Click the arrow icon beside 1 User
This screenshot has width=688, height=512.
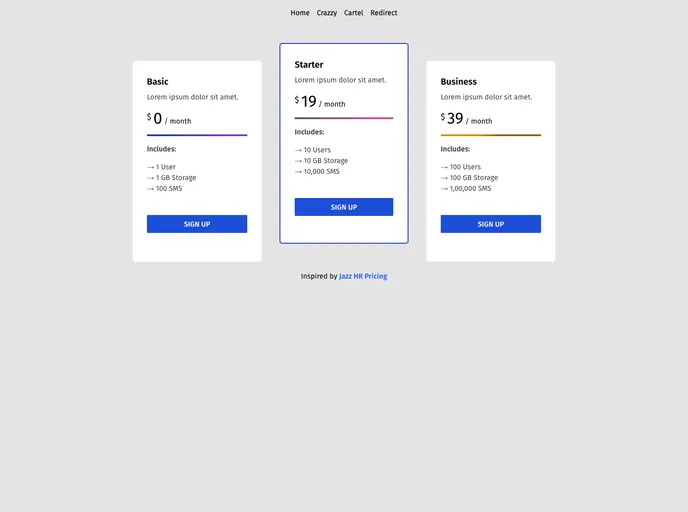[x=151, y=167]
